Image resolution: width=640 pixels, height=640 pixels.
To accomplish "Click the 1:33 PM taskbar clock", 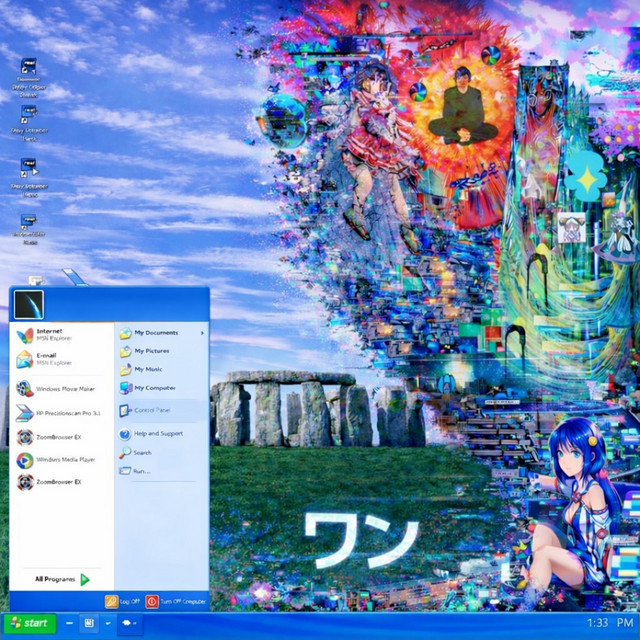I will (x=610, y=623).
